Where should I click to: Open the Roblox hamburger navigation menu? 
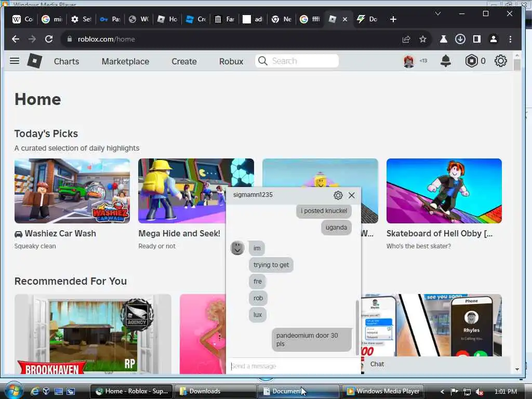point(14,61)
